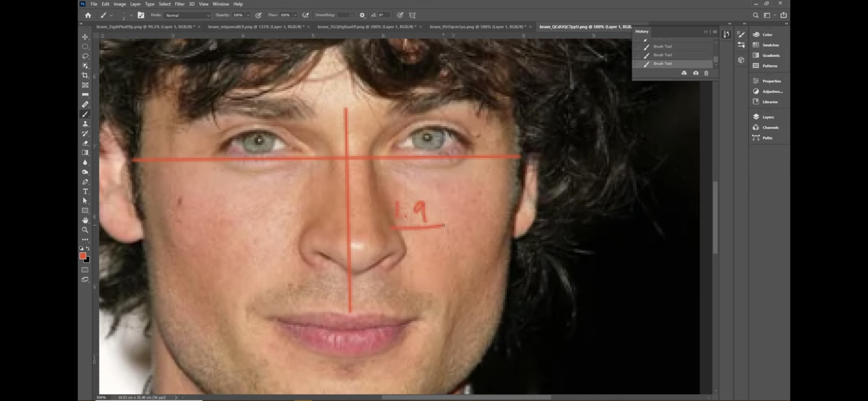Screen dimensions: 868x401
Task: Select the Horizontal Type tool
Action: click(85, 191)
